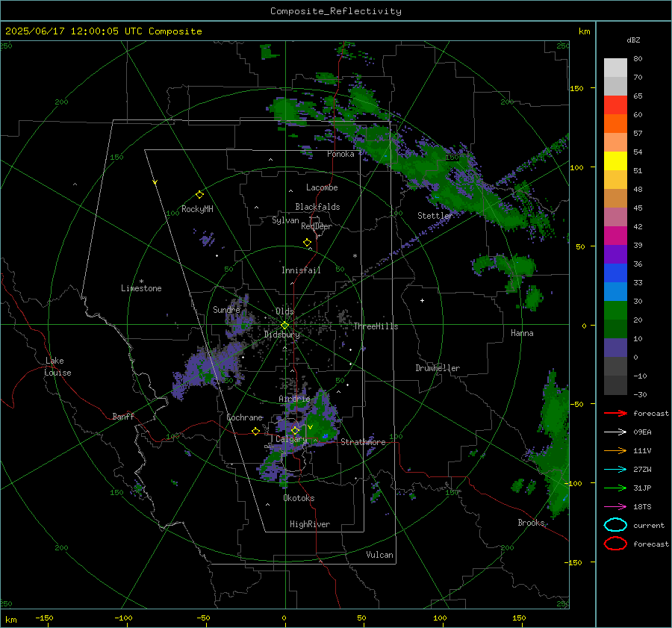Click the Ponoka label on map
Image resolution: width=672 pixels, height=628 pixels.
pyautogui.click(x=340, y=154)
